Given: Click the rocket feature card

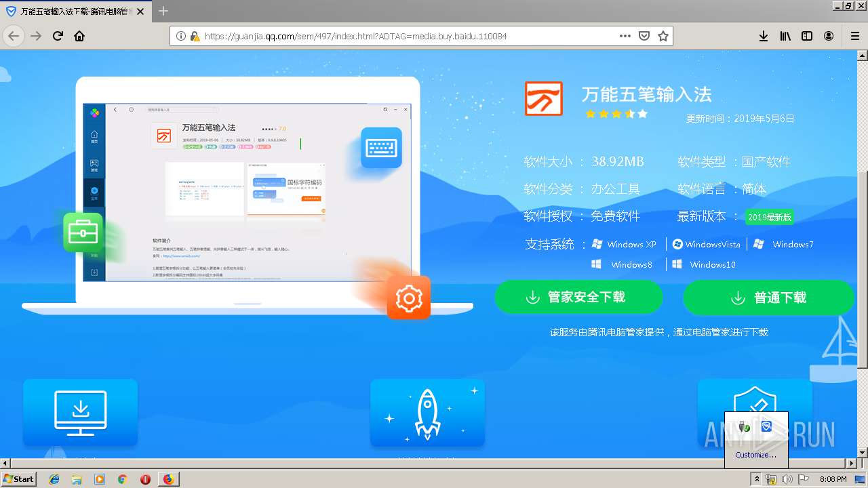Looking at the screenshot, I should pos(427,412).
